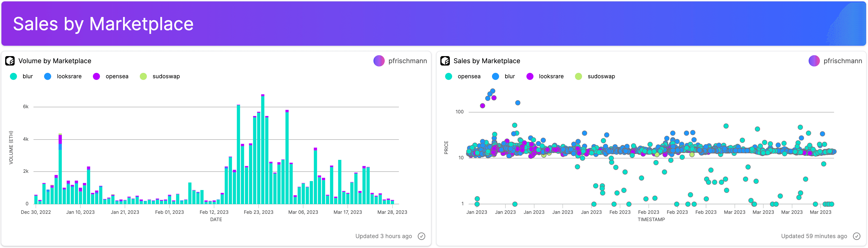
Task: Click the Volume by Marketplace chart logo icon
Action: (10, 61)
